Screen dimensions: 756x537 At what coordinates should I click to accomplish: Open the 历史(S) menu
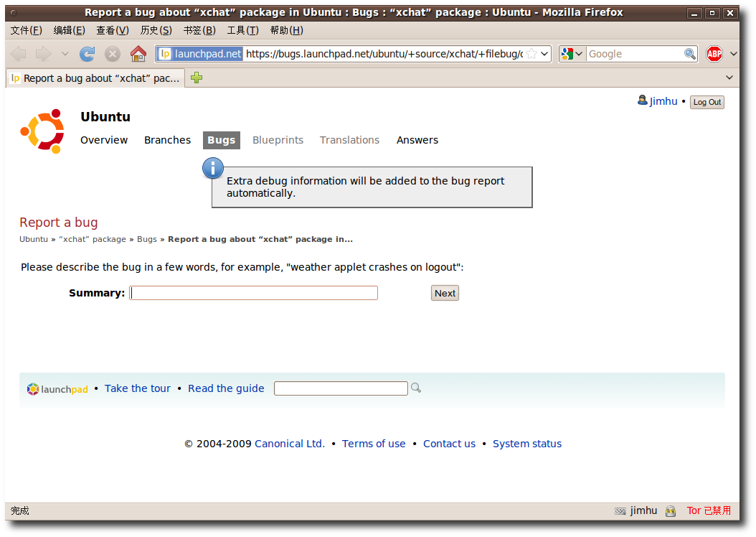pos(156,30)
